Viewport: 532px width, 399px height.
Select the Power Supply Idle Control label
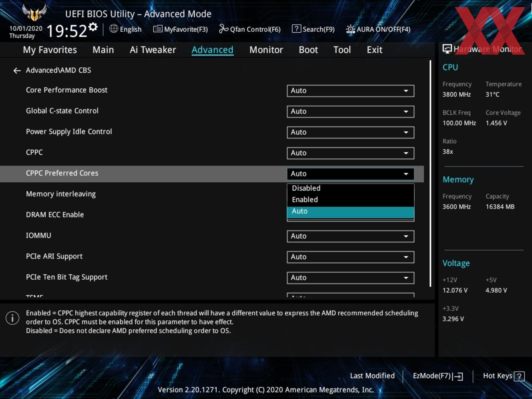coord(69,132)
